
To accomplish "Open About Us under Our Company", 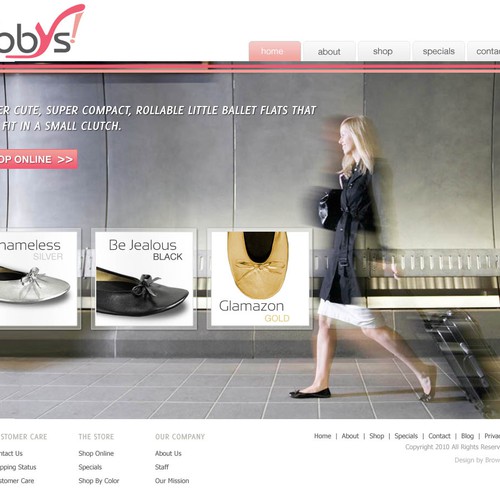I will coord(168,453).
